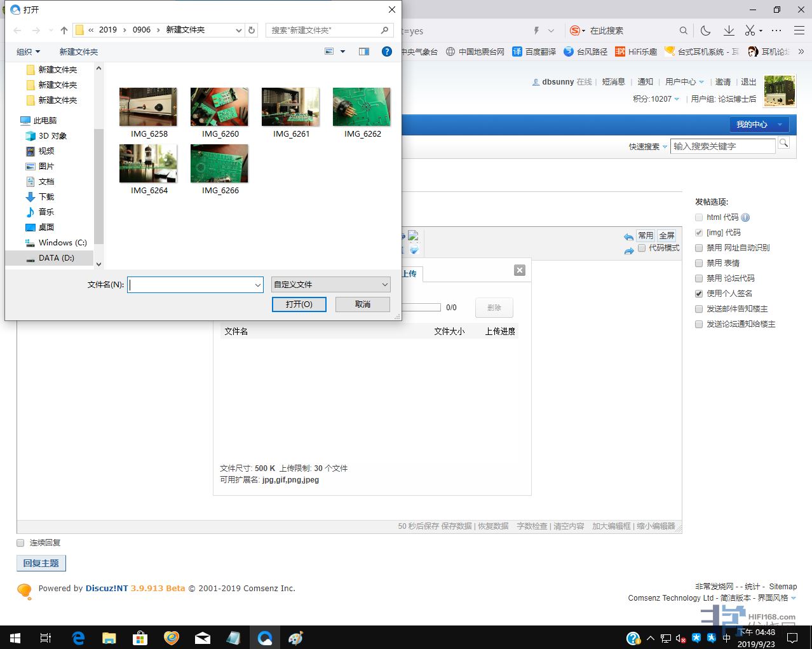The height and width of the screenshot is (649, 812).
Task: Open the file dialog help icon
Action: pos(386,51)
